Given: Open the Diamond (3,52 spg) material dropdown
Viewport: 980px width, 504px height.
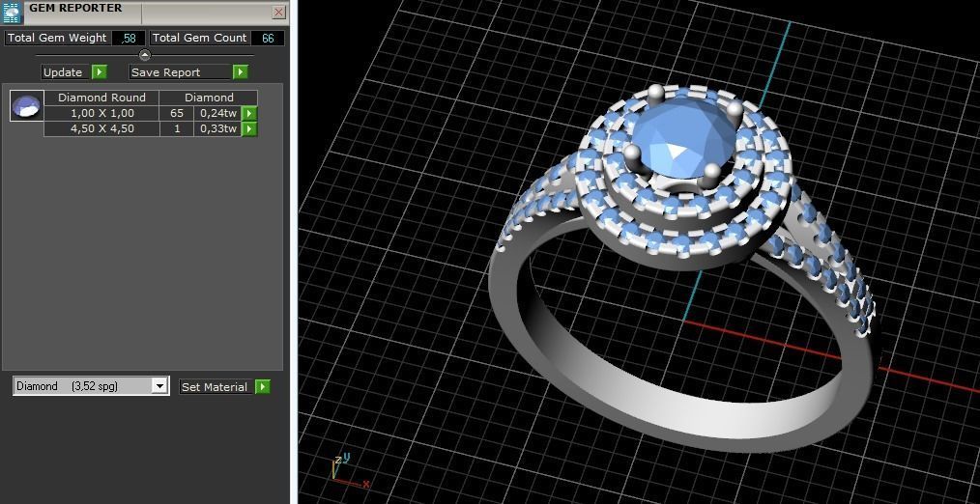Looking at the screenshot, I should 91,386.
